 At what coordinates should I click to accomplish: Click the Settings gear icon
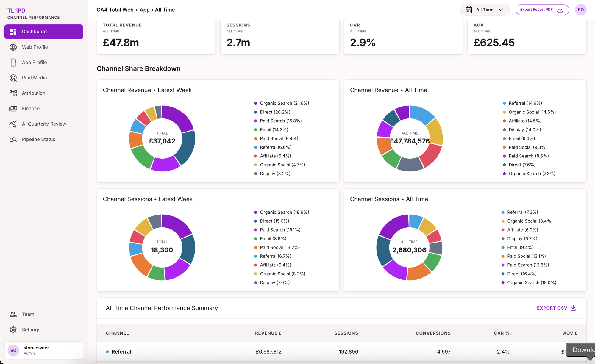point(13,330)
